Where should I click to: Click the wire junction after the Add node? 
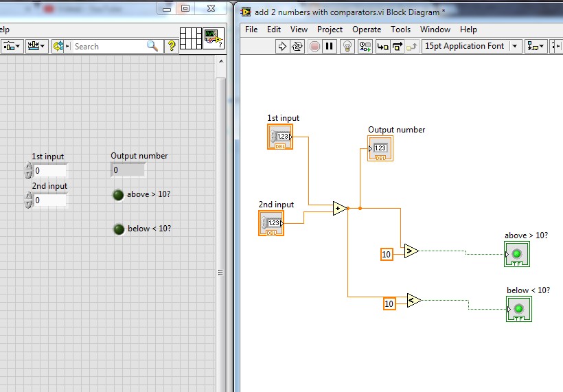click(x=360, y=208)
